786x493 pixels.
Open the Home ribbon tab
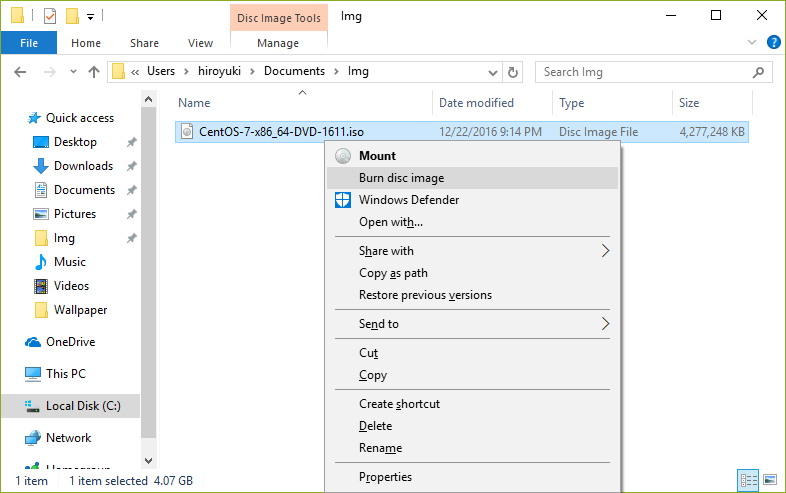tap(86, 43)
